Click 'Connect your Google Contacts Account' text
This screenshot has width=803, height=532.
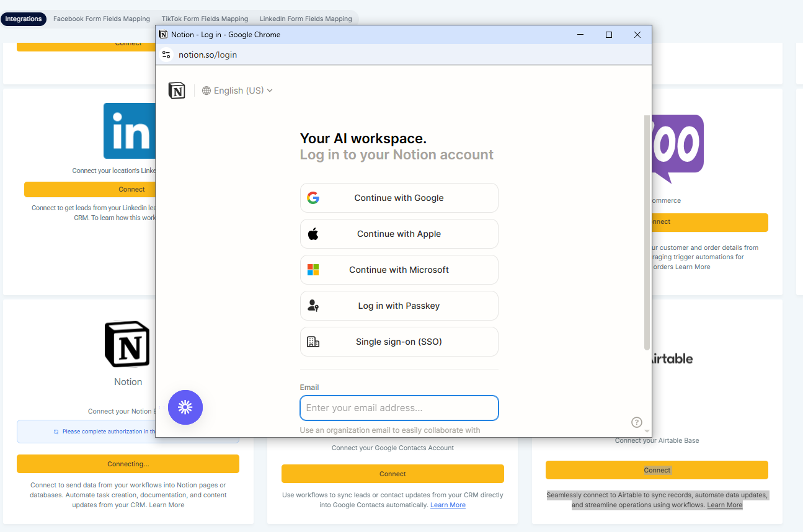click(x=393, y=448)
